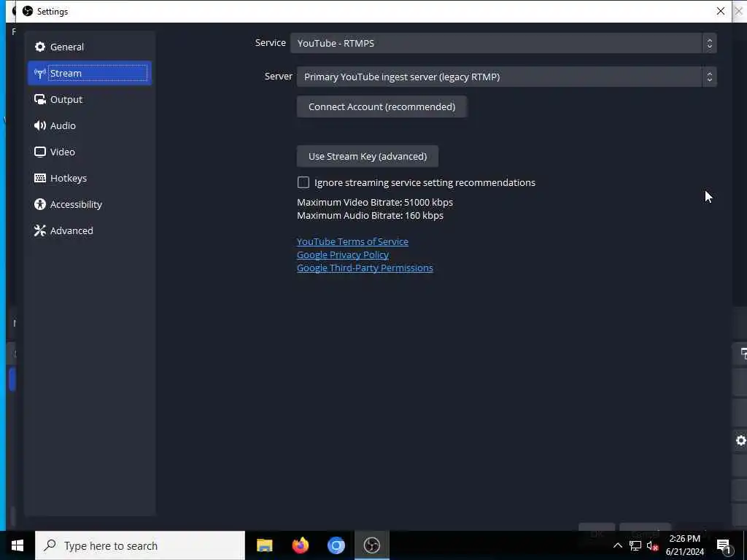Click Connect Account (recommended) button
The height and width of the screenshot is (560, 747).
(382, 106)
